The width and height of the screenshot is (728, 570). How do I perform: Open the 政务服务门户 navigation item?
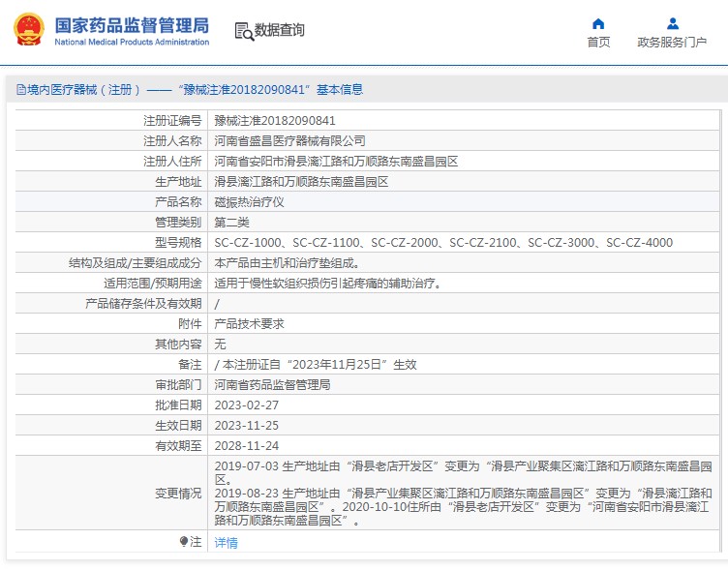(x=672, y=42)
